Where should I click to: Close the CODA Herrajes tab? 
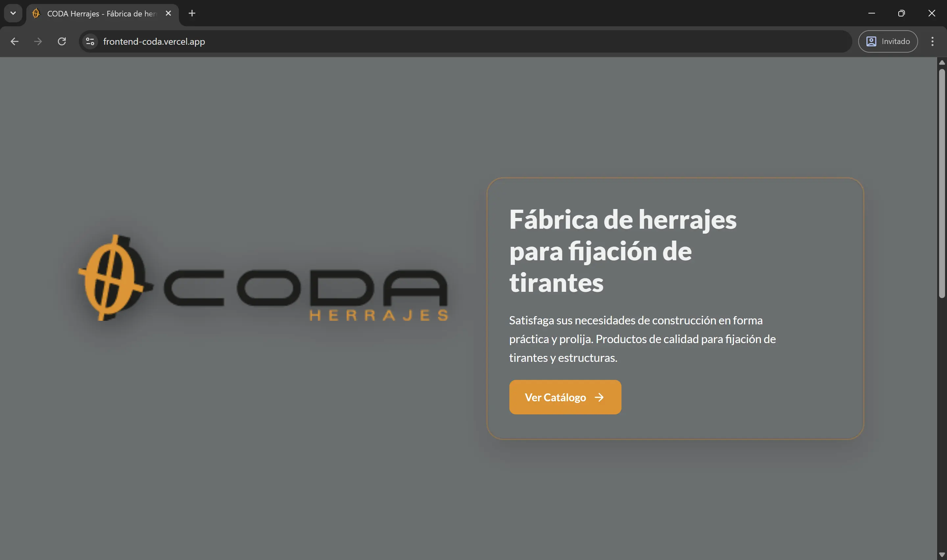(168, 13)
